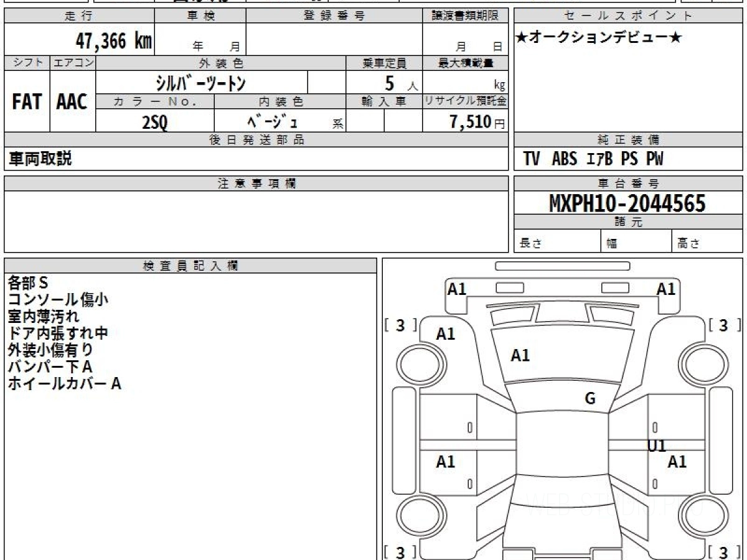Select the U1 dent mark on diagram
The width and height of the screenshot is (747, 560).
(x=657, y=446)
